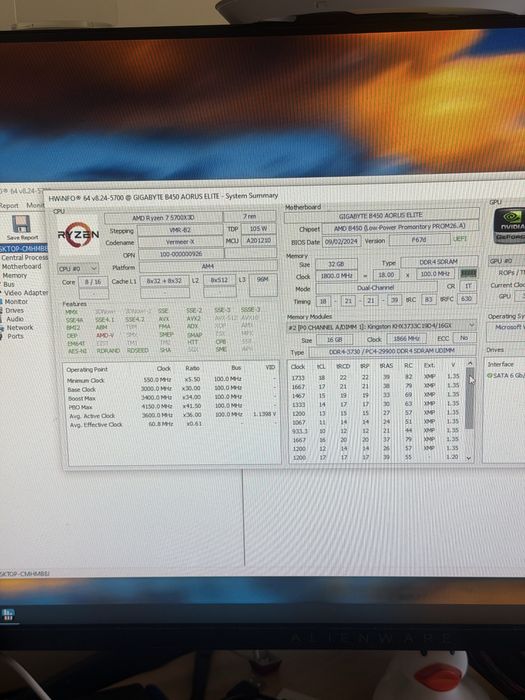This screenshot has width=525, height=700.
Task: Click the RDSEED feature flag
Action: coord(136,350)
